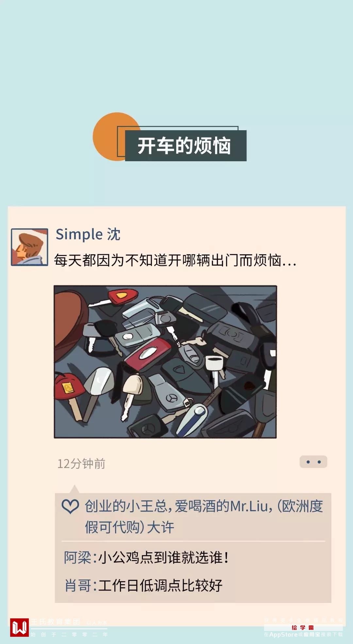Tap the two-dot more options button
The height and width of the screenshot is (644, 353).
313,462
